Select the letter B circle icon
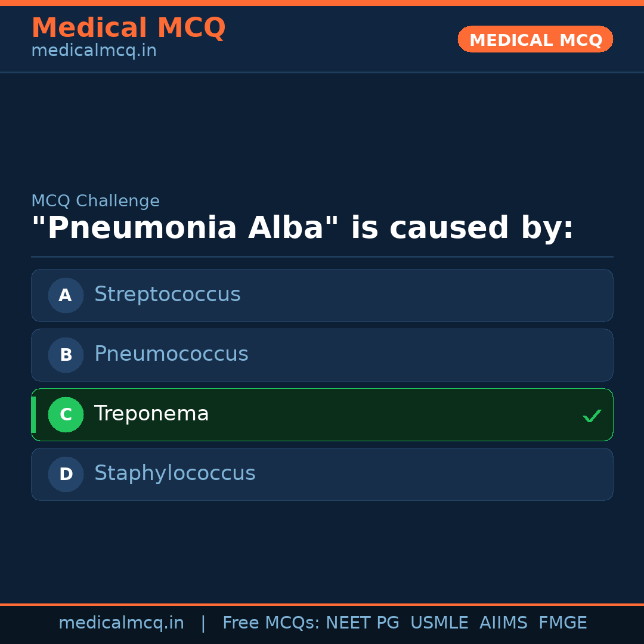644x644 pixels. 66,355
